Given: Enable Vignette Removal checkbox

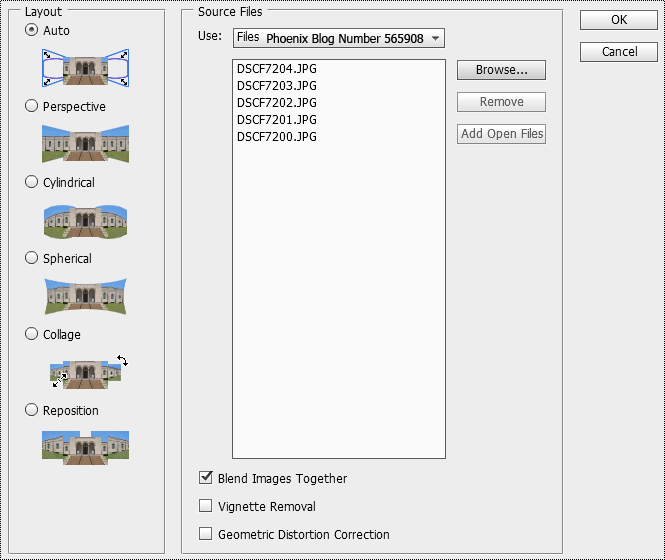Looking at the screenshot, I should pyautogui.click(x=207, y=506).
